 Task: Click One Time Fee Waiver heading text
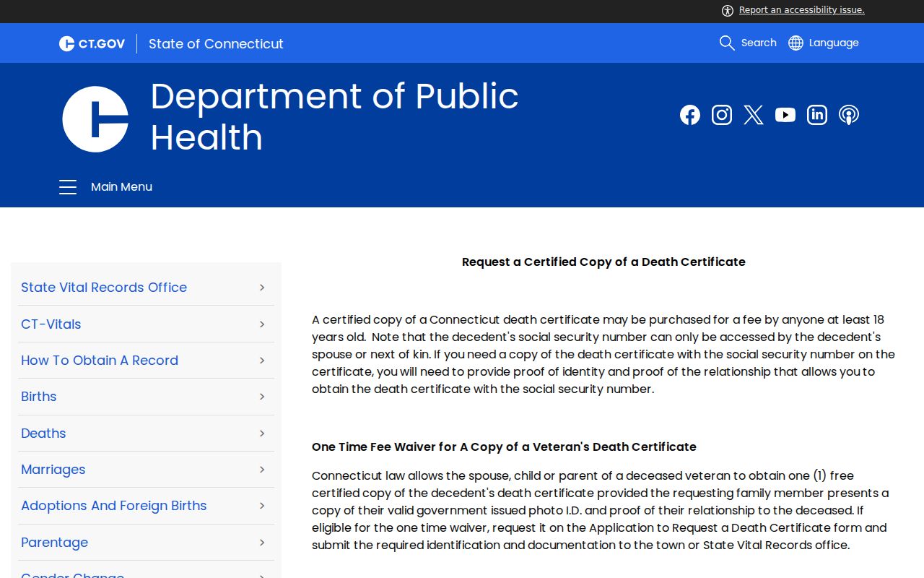coord(504,447)
